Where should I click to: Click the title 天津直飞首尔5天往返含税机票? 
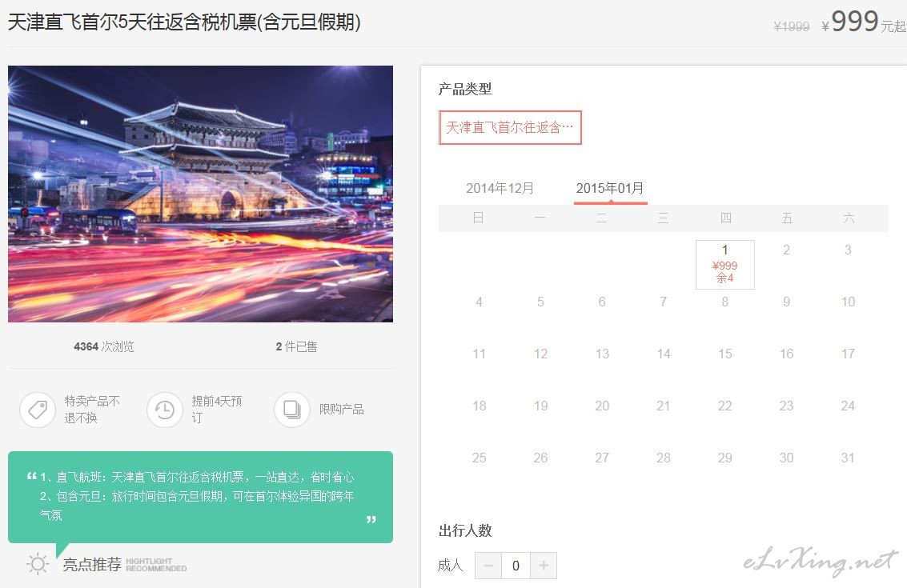184,22
